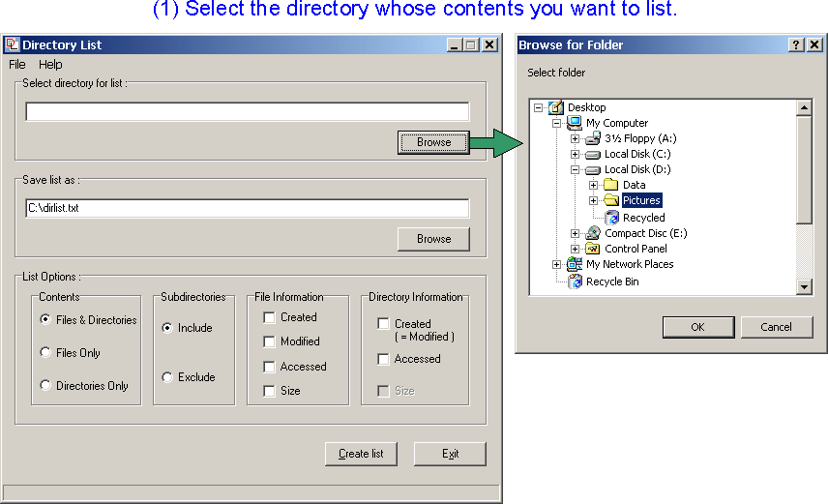
Task: Expand the Compact Disc (E:) node
Action: point(576,233)
